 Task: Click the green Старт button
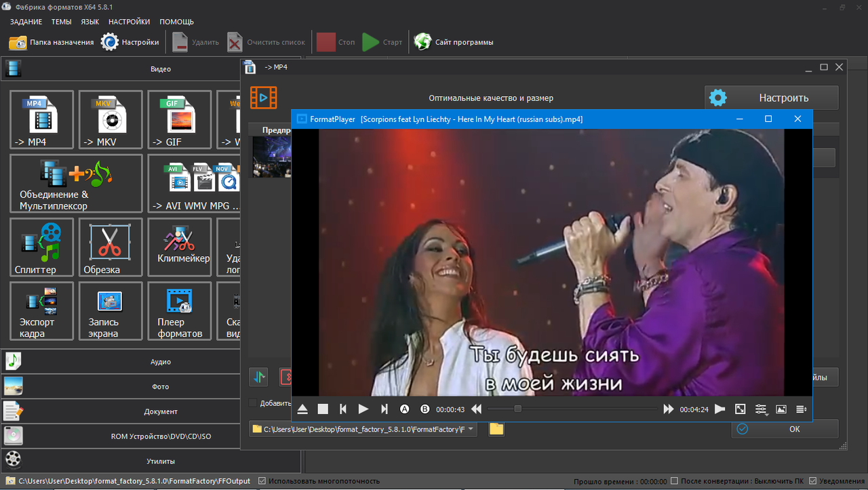382,42
